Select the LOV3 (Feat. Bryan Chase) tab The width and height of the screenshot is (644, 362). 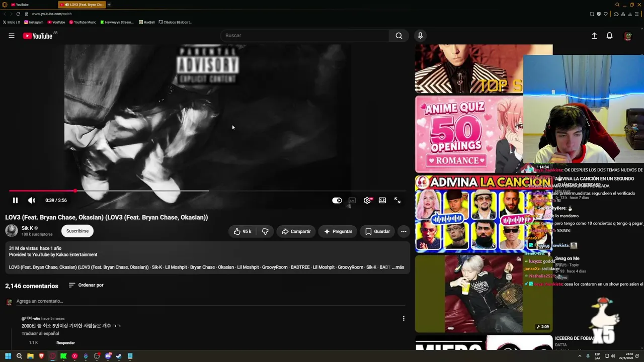tap(82, 5)
